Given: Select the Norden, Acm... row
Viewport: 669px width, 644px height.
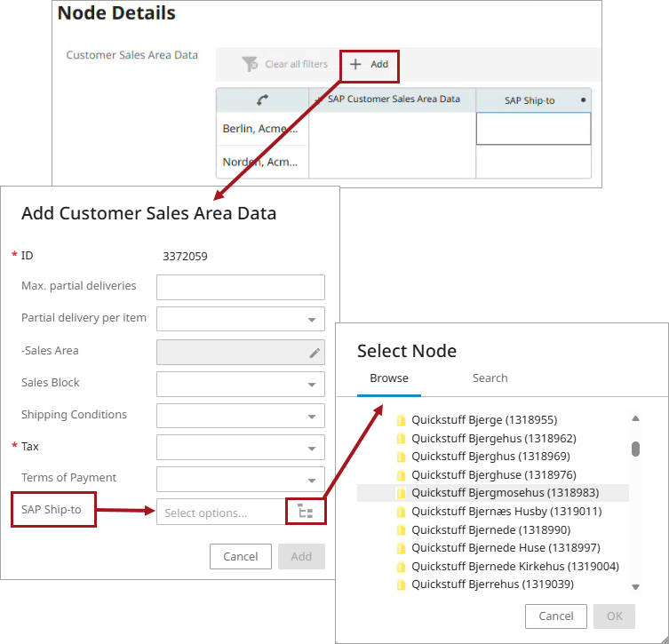Looking at the screenshot, I should (262, 162).
